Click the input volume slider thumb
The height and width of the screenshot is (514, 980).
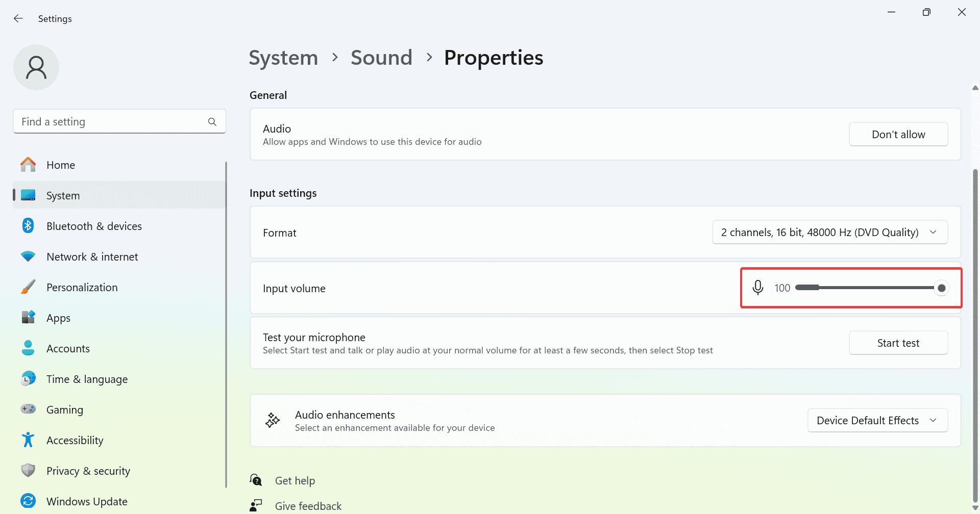(941, 288)
